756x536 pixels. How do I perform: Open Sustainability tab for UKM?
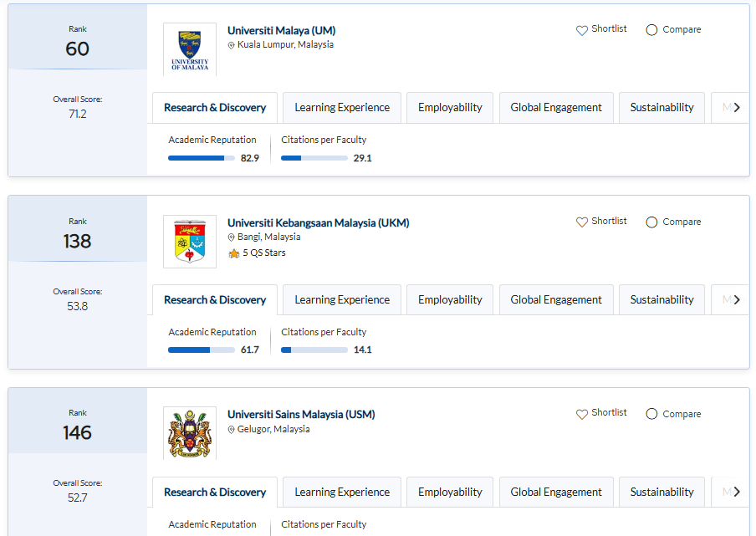[x=662, y=300]
